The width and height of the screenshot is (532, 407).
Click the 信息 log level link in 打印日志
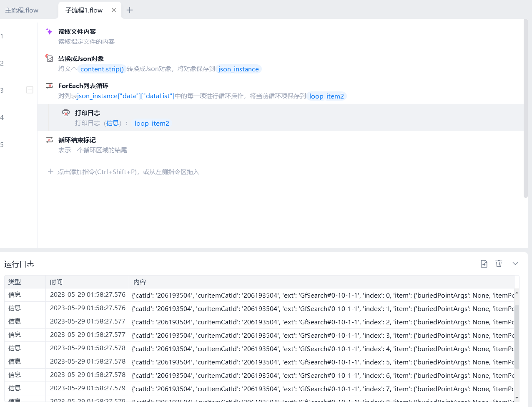[113, 123]
